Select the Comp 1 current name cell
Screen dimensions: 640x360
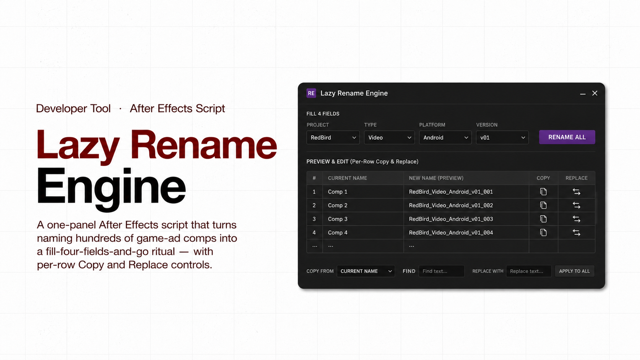(363, 191)
